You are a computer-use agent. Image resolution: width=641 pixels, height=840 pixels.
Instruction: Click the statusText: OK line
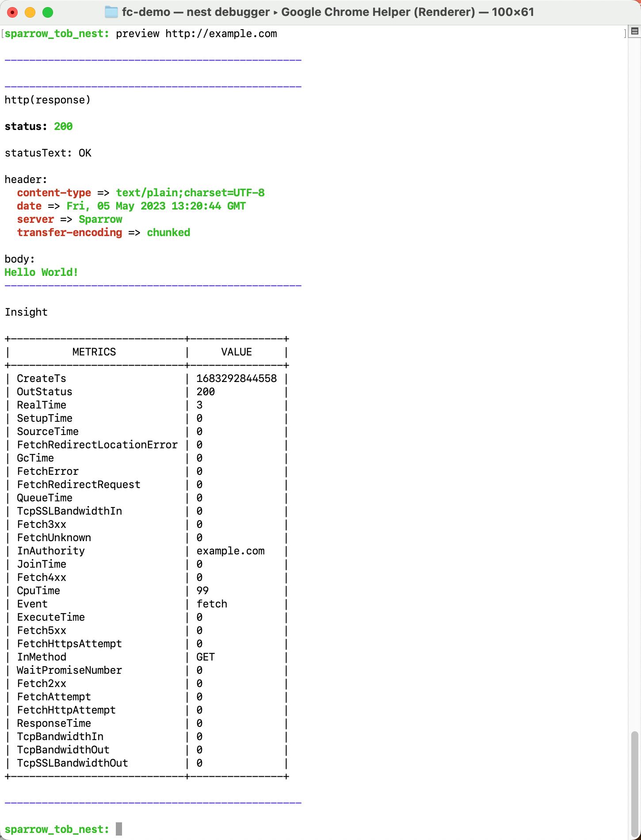click(x=48, y=153)
